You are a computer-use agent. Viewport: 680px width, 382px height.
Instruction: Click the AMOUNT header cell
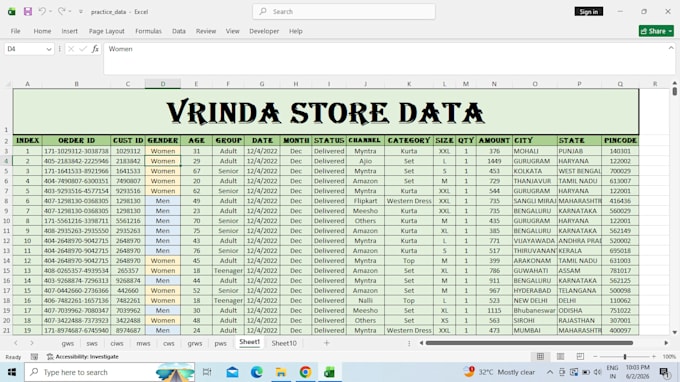click(494, 140)
